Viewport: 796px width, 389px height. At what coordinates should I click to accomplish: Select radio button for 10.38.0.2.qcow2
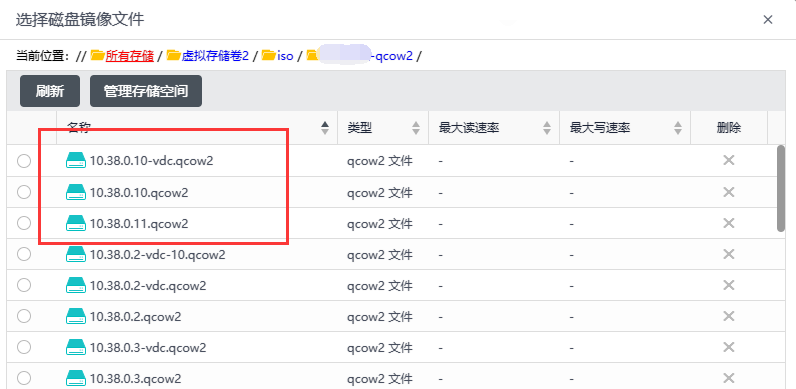(24, 316)
